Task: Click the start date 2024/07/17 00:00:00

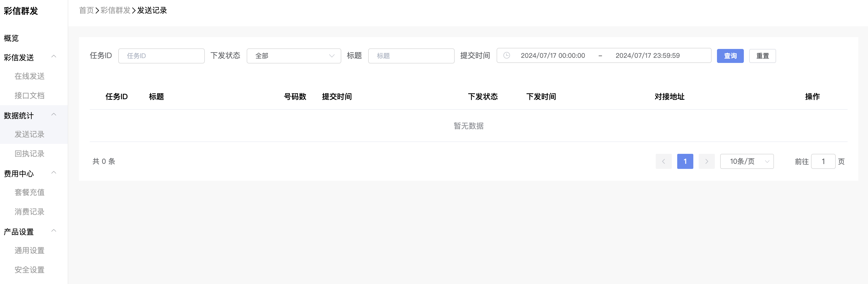Action: pyautogui.click(x=553, y=56)
